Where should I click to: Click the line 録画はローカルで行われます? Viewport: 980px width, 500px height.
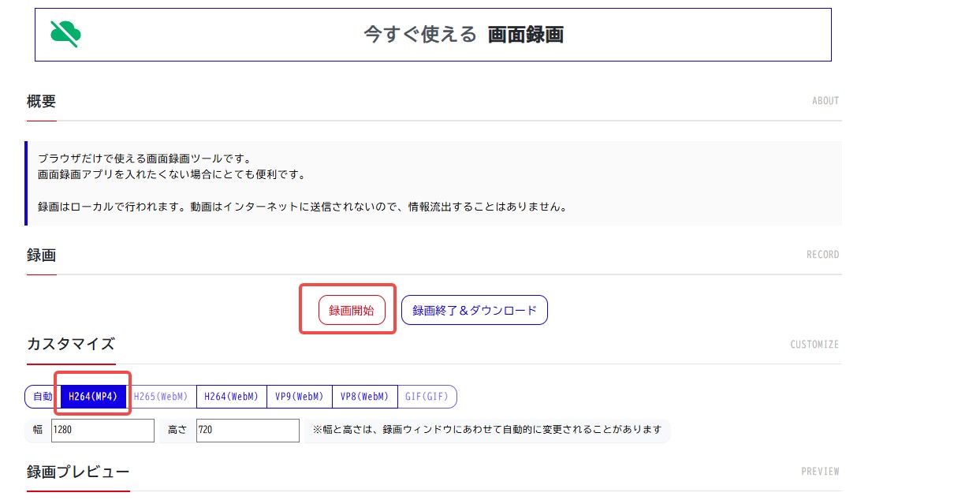(x=303, y=207)
